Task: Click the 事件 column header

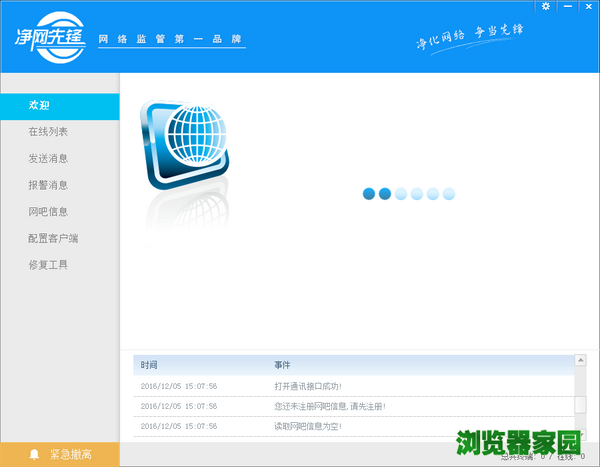Action: [283, 365]
